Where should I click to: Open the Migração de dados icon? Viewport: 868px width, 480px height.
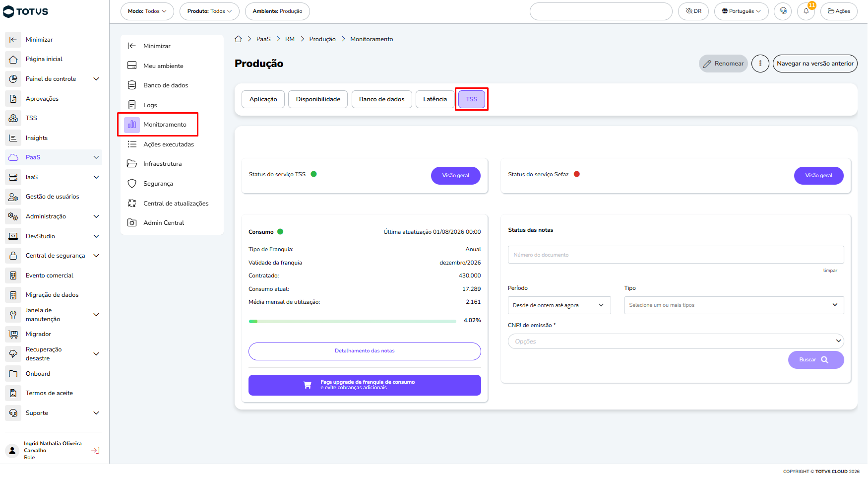tap(13, 295)
